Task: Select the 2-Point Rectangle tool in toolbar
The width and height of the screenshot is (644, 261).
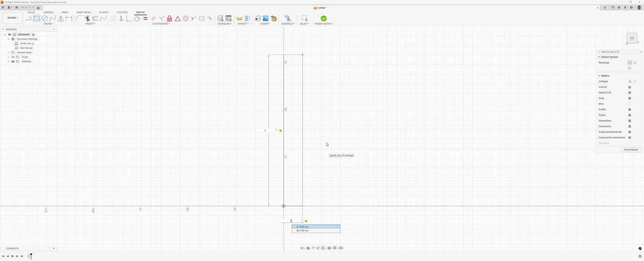Action: pos(37,18)
